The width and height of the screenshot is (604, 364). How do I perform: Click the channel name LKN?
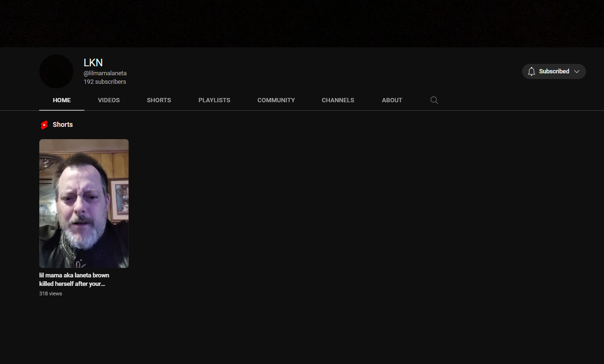(93, 62)
